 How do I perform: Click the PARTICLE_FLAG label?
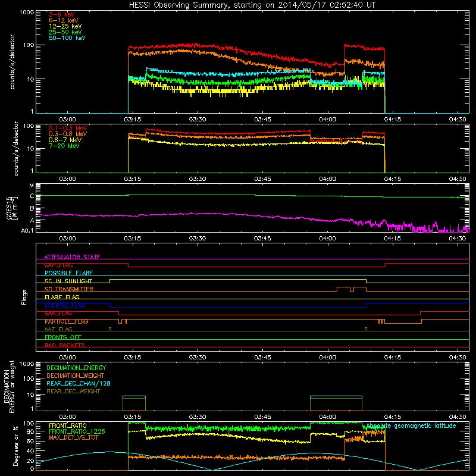(67, 321)
